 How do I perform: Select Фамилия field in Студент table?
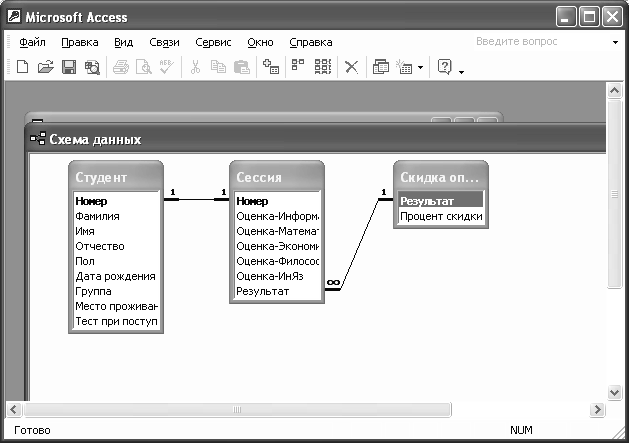click(116, 216)
